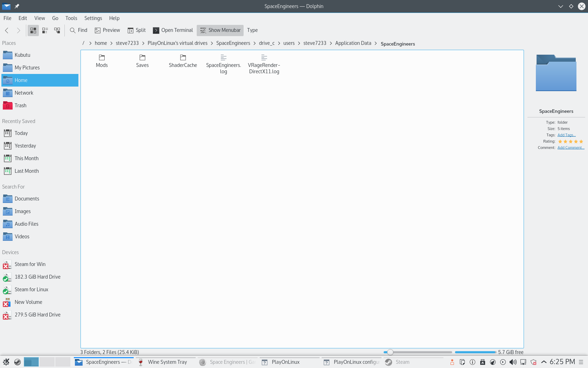This screenshot has height=368, width=588.
Task: Open the View menu
Action: pyautogui.click(x=40, y=18)
